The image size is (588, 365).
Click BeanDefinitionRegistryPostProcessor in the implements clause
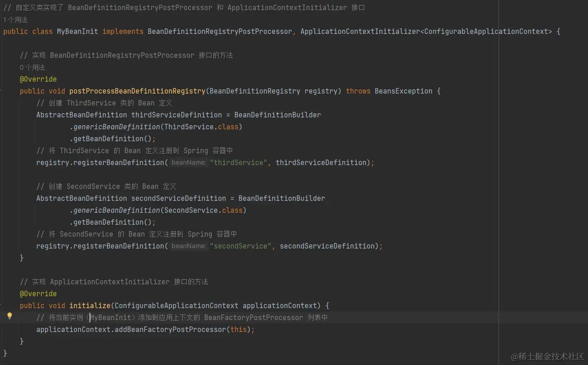220,32
